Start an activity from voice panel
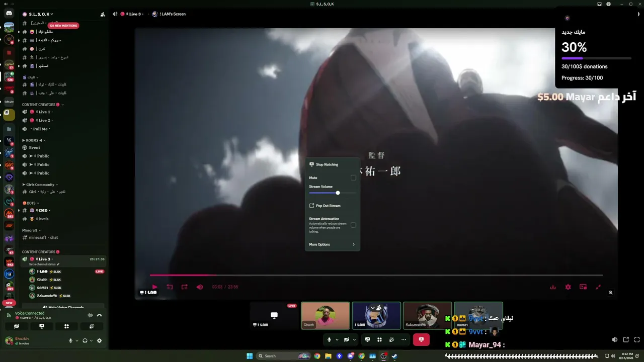 66,326
